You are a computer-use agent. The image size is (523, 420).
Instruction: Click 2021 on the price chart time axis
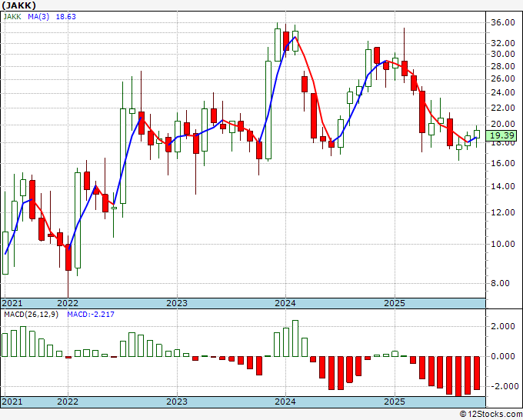(12, 303)
